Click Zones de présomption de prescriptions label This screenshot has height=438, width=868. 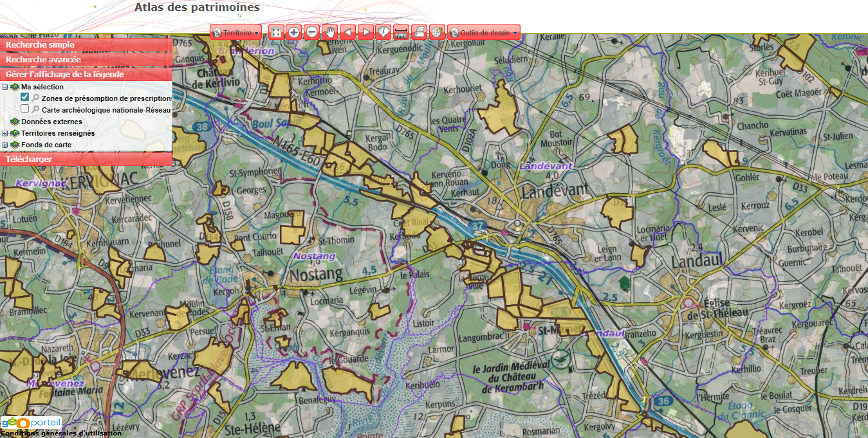[107, 98]
